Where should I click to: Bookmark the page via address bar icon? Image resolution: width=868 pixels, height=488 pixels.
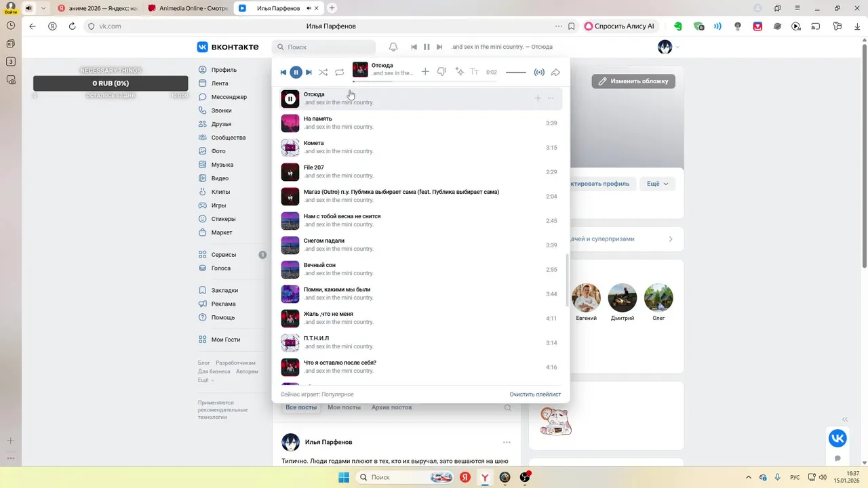(572, 26)
